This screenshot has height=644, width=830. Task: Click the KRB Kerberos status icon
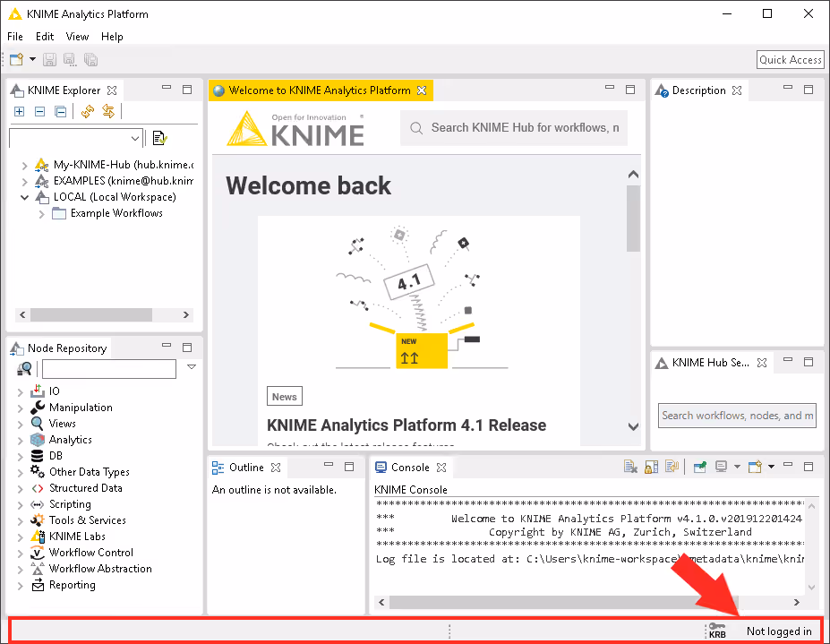pos(717,631)
